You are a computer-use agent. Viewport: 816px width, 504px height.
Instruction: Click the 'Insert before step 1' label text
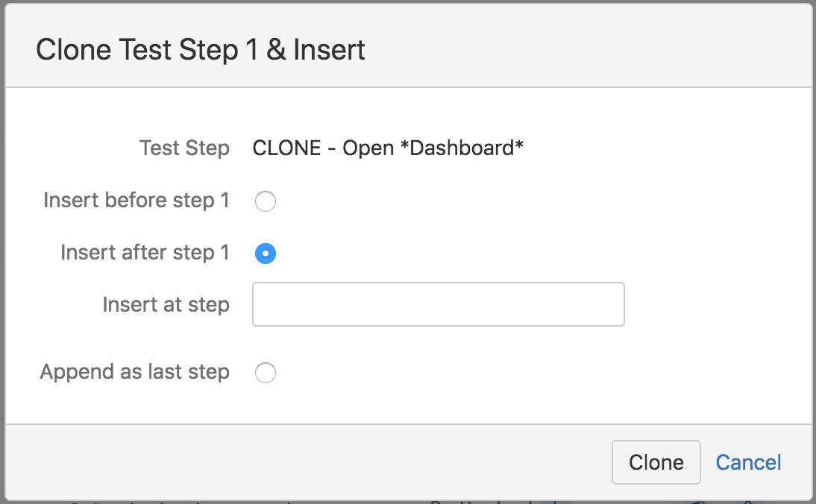click(136, 201)
